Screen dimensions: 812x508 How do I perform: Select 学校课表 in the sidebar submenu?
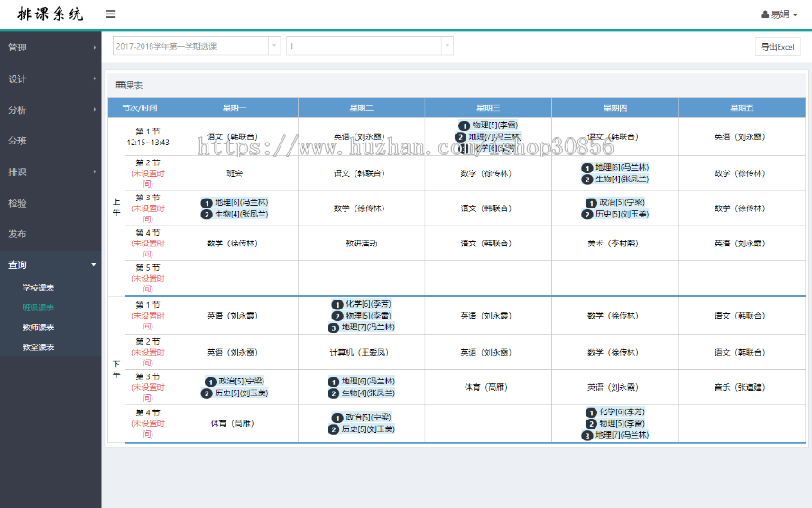coord(38,288)
